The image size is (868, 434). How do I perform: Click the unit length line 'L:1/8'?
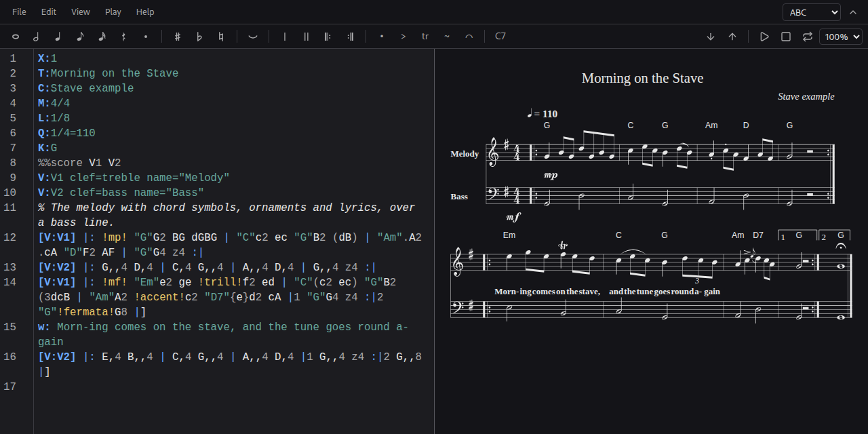click(x=54, y=118)
